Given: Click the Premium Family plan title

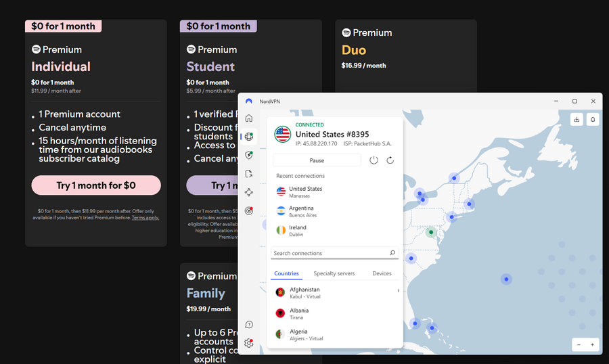Looking at the screenshot, I should tap(206, 293).
